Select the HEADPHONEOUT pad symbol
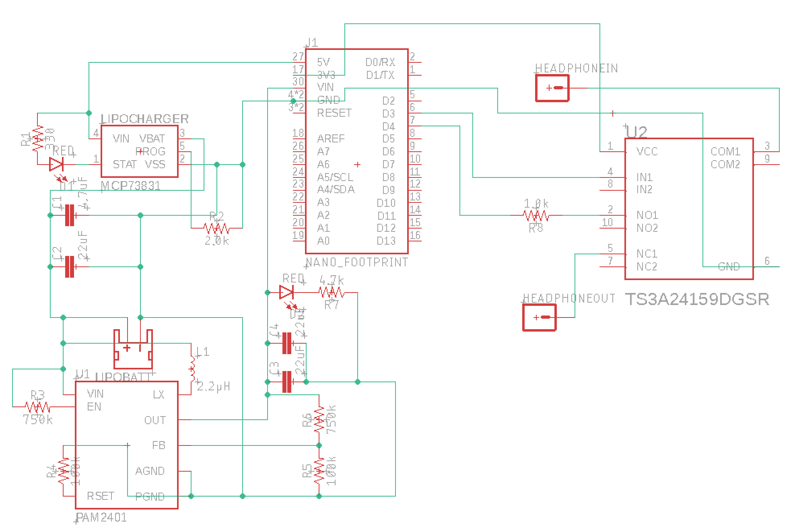The width and height of the screenshot is (795, 532). 540,318
